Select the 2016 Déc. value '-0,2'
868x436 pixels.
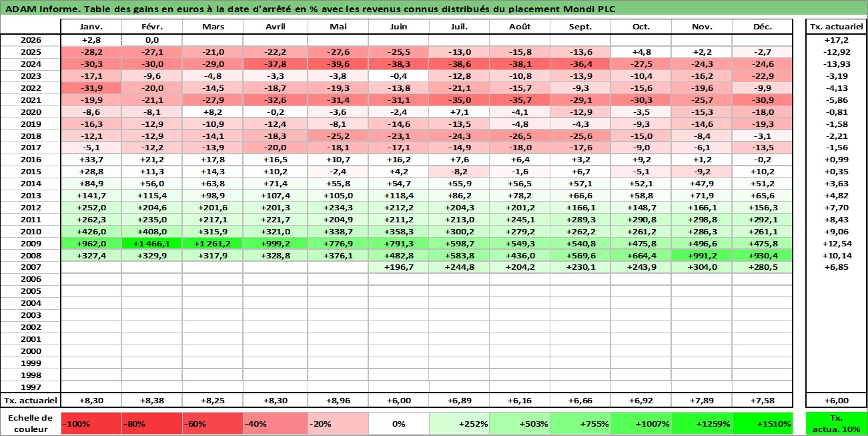click(763, 160)
